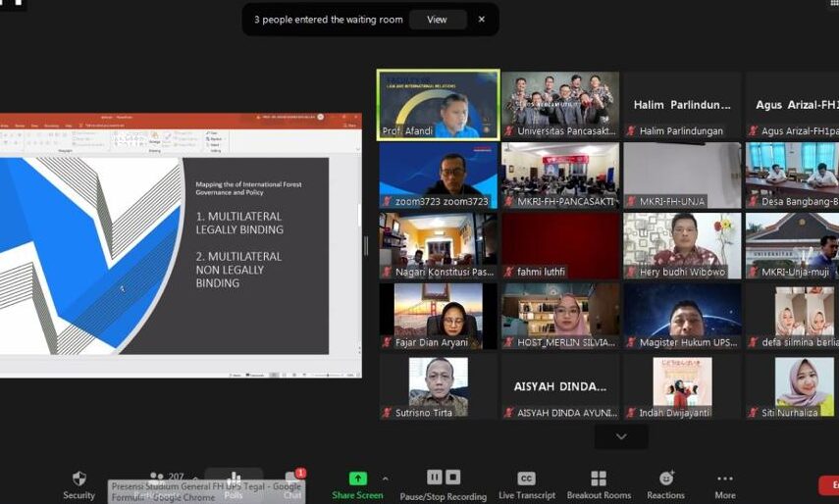Viewport: 839px width, 504px height.
Task: Select Siti Nurhaliza video tile
Action: coord(793,387)
